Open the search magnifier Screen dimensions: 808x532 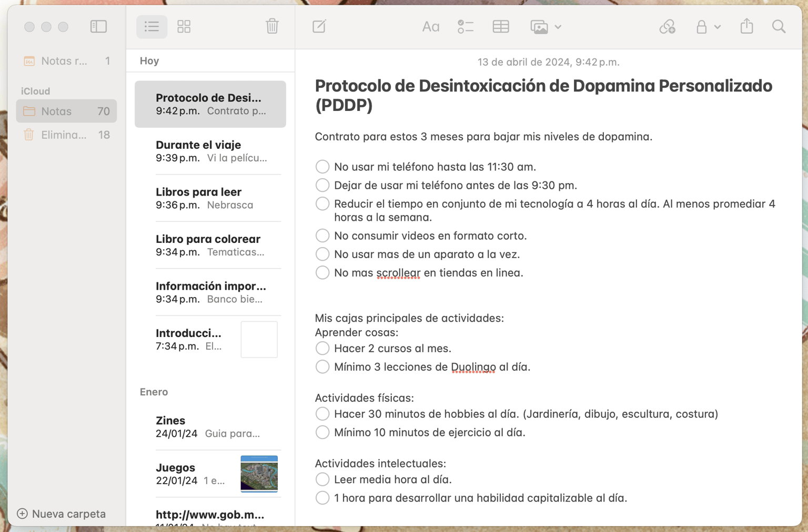pyautogui.click(x=779, y=26)
